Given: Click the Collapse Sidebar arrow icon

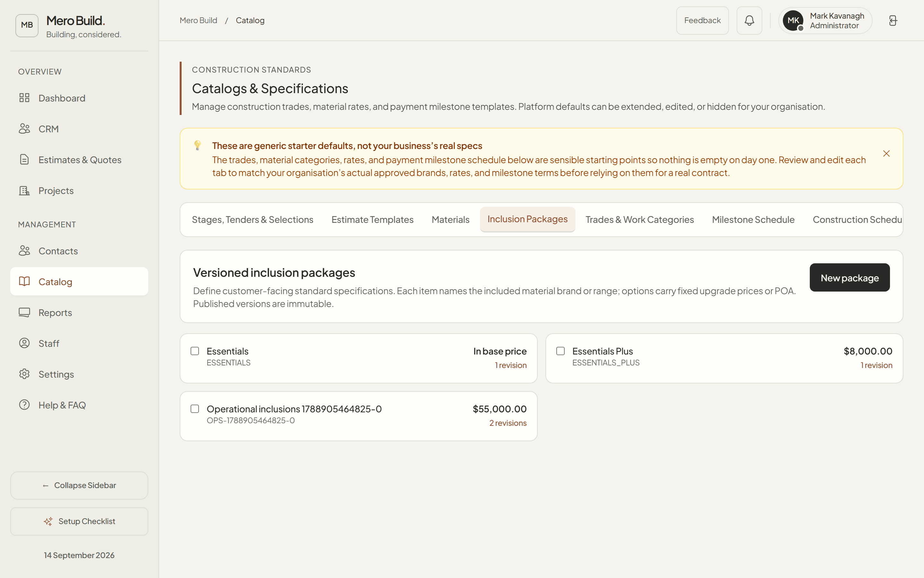Looking at the screenshot, I should tap(46, 486).
